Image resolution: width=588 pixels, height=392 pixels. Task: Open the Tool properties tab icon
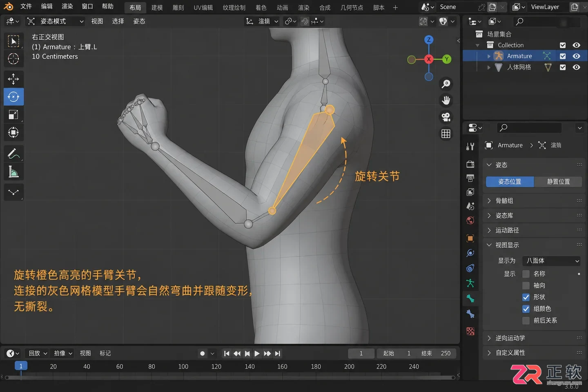click(470, 146)
